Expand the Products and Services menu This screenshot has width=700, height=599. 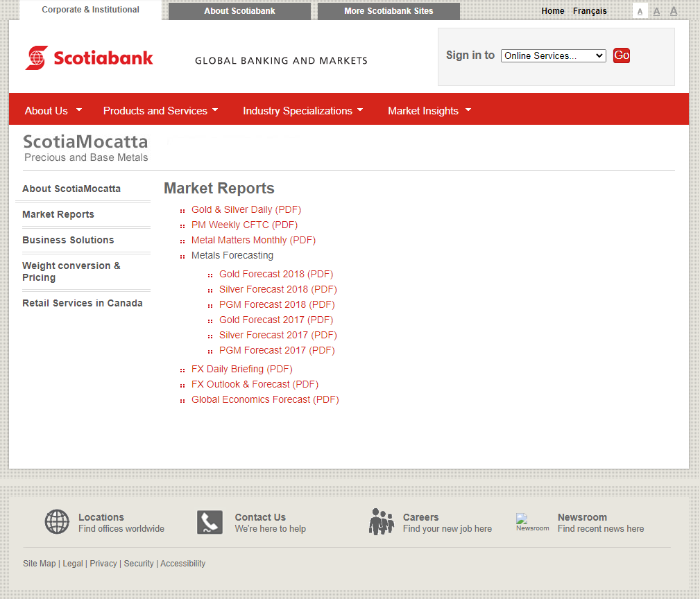pyautogui.click(x=161, y=111)
